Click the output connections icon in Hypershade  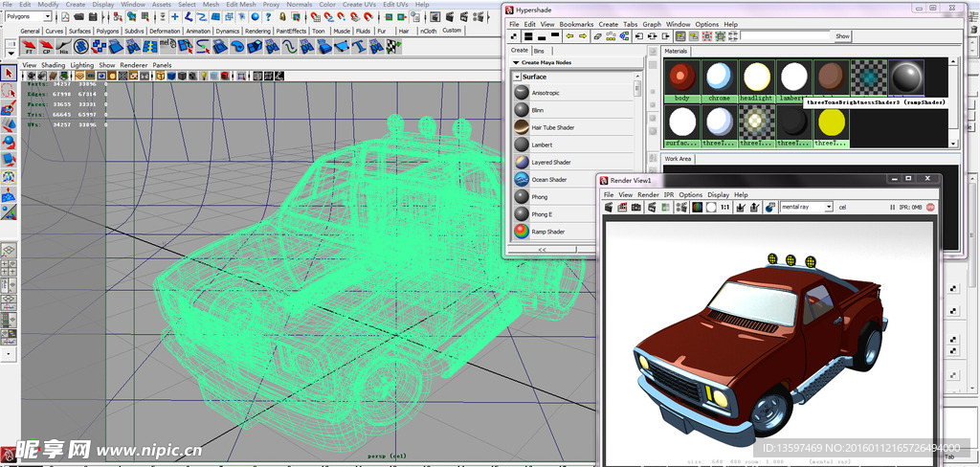click(x=666, y=36)
